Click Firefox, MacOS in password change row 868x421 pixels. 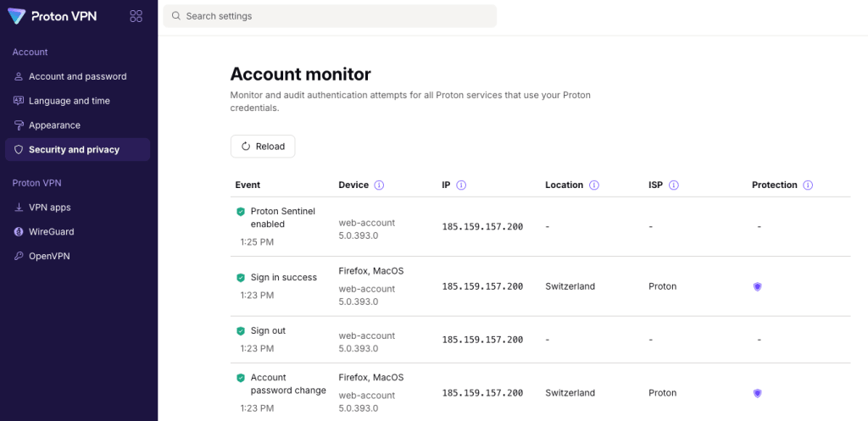(x=371, y=377)
